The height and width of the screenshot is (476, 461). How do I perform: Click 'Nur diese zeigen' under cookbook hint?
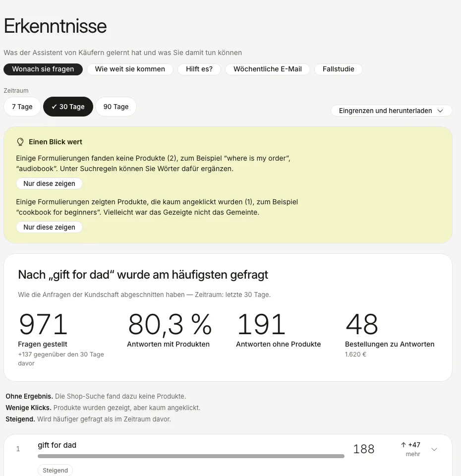click(x=49, y=228)
